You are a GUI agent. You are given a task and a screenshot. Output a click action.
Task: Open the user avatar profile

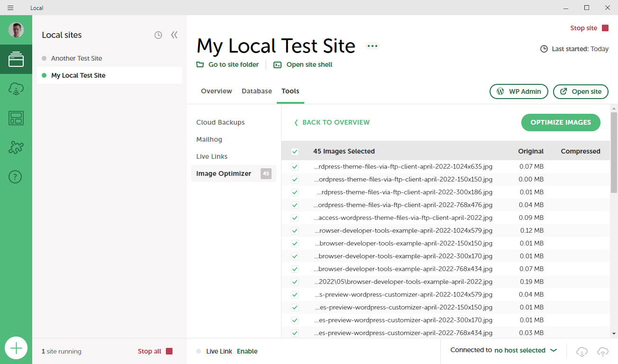point(16,30)
